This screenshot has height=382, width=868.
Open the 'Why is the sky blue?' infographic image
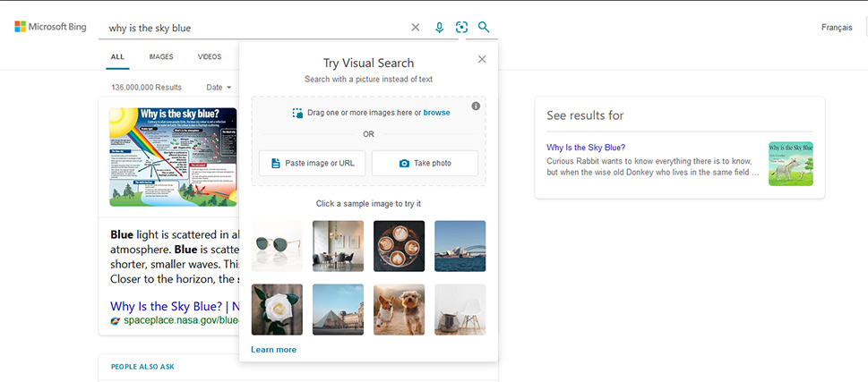(173, 157)
